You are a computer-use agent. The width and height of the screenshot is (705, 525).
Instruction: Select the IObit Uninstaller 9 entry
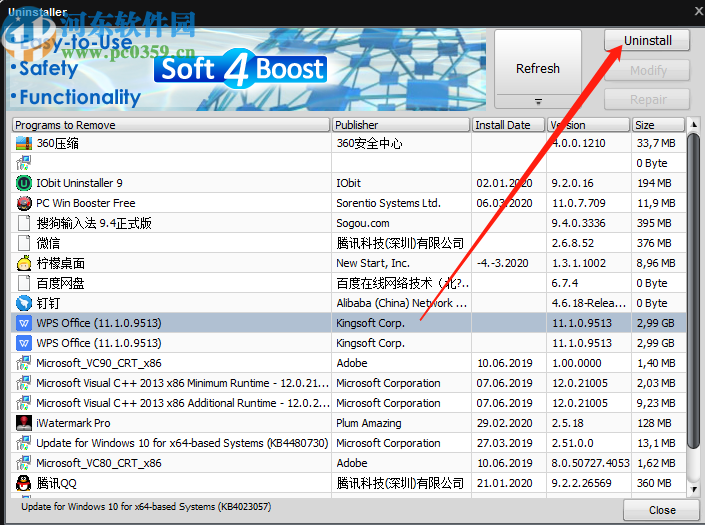[80, 183]
